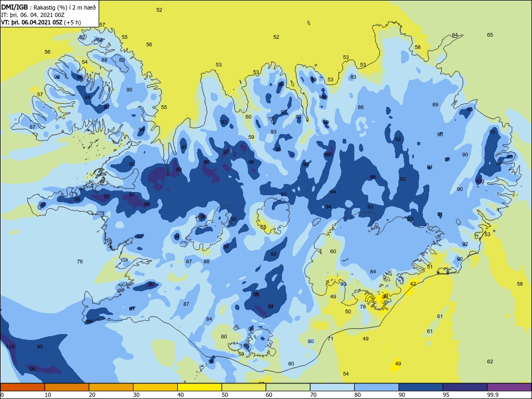Select the '30' tick label on the color scale

pyautogui.click(x=136, y=395)
